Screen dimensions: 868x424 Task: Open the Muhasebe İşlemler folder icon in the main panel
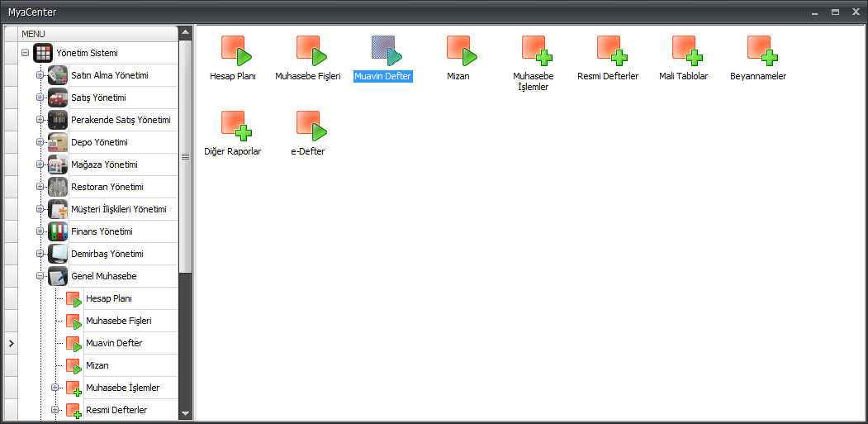tap(537, 50)
